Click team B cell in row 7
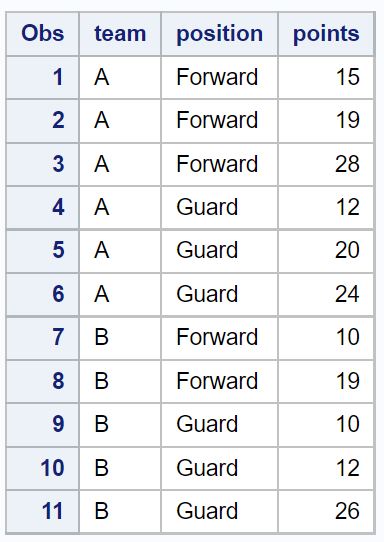Image resolution: width=384 pixels, height=542 pixels. click(x=120, y=338)
